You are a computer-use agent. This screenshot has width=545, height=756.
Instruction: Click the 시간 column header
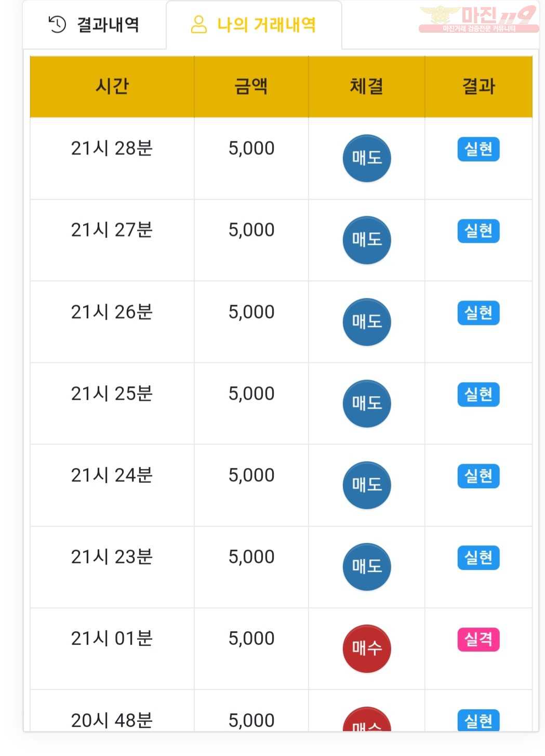pyautogui.click(x=112, y=86)
